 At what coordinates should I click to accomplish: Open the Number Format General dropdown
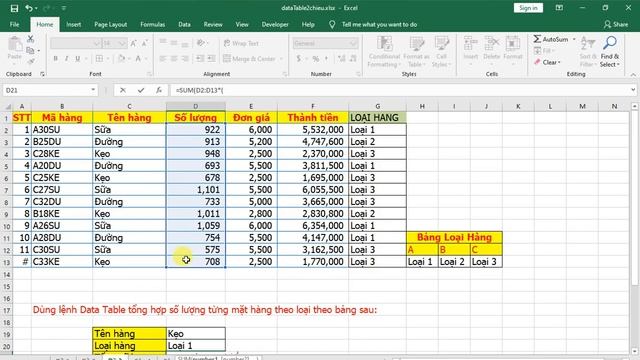(x=353, y=43)
